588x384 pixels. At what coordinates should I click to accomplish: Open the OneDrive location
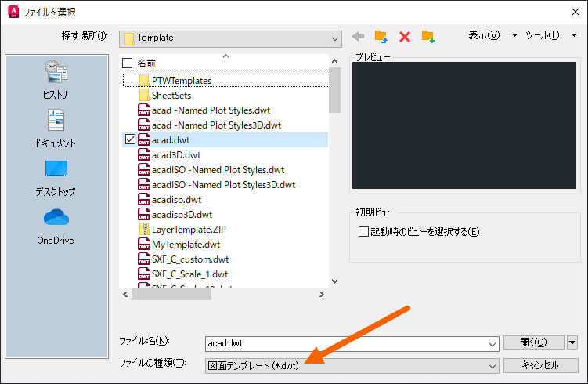(56, 226)
